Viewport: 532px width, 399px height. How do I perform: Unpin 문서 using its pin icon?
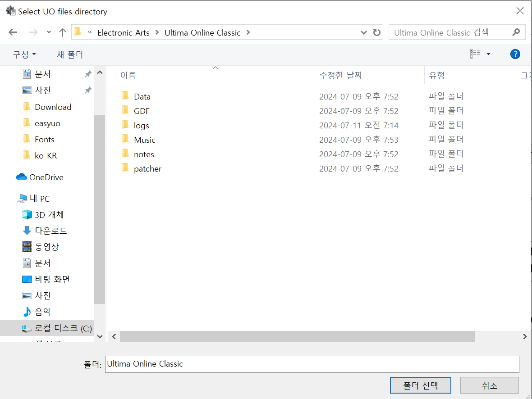(88, 74)
